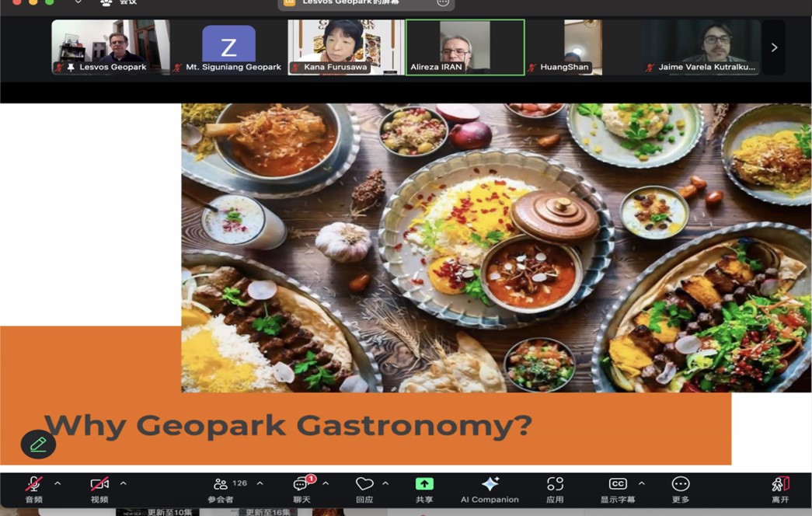Show next participants with right arrow
The height and width of the screenshot is (516, 812).
point(774,47)
